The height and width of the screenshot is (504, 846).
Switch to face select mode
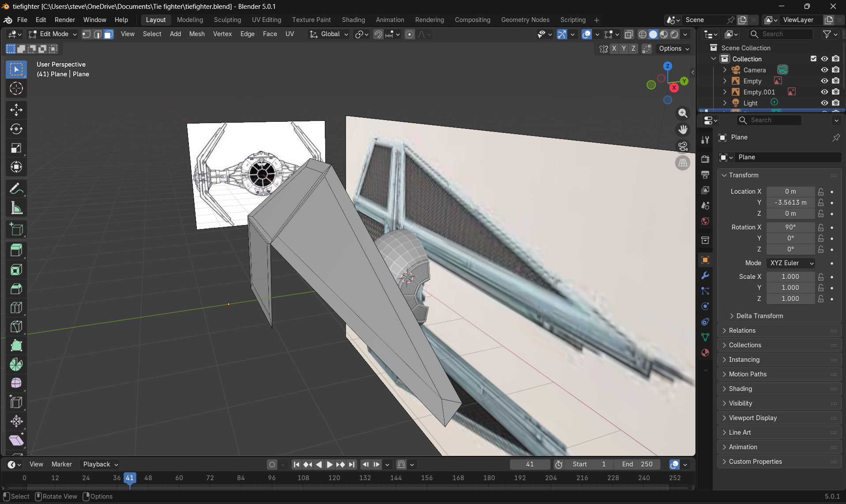click(x=108, y=34)
